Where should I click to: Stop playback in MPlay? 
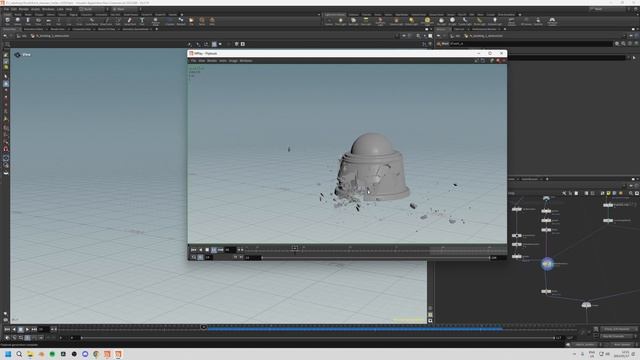coord(207,249)
